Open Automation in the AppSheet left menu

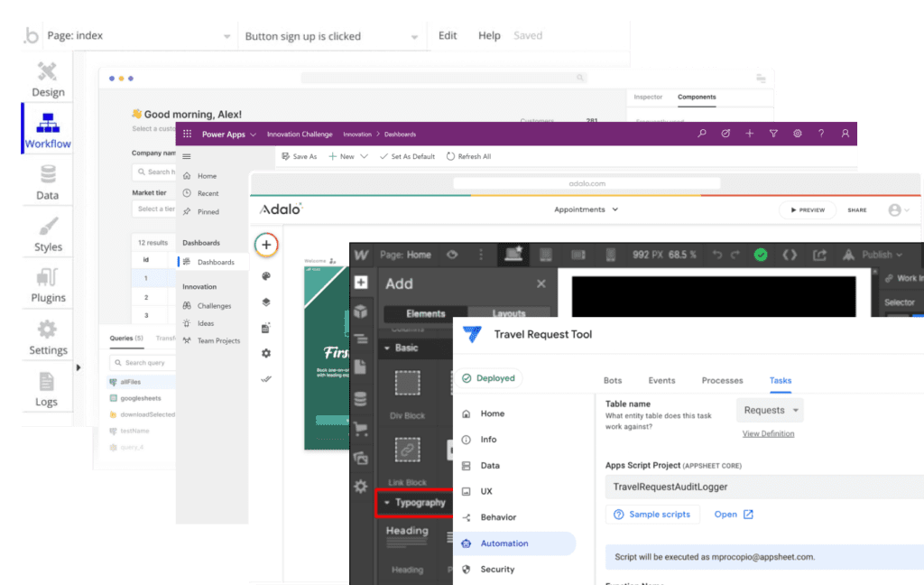click(x=515, y=543)
